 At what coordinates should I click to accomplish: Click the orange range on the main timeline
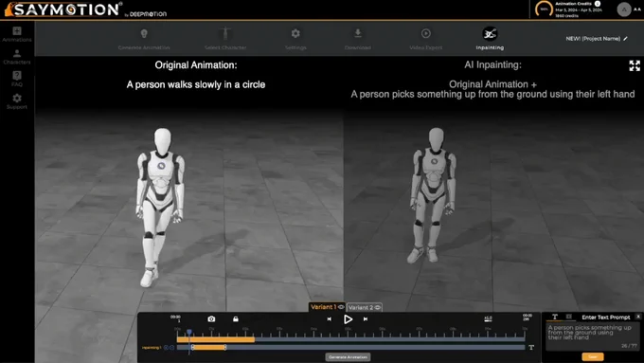click(216, 339)
